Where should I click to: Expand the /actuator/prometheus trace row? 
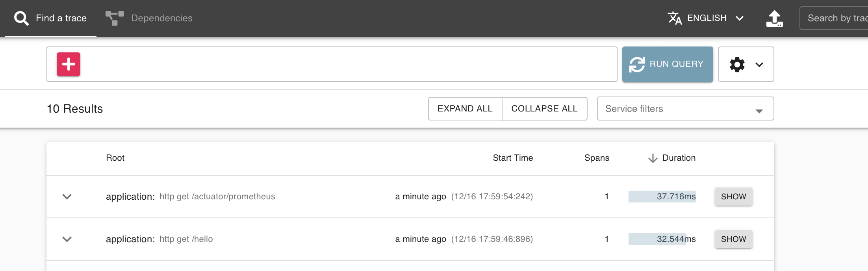tap(67, 197)
